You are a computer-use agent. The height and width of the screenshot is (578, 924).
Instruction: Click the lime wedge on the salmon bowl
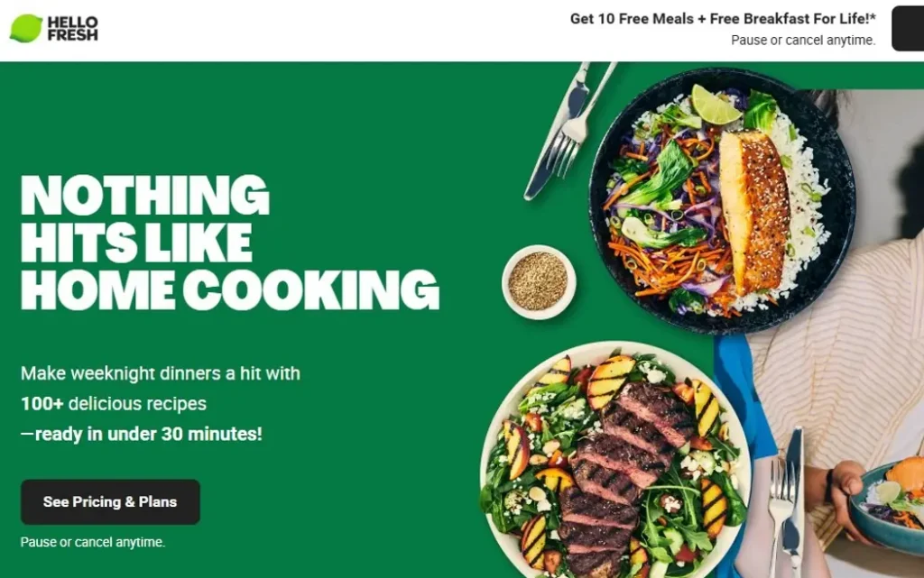tap(716, 105)
